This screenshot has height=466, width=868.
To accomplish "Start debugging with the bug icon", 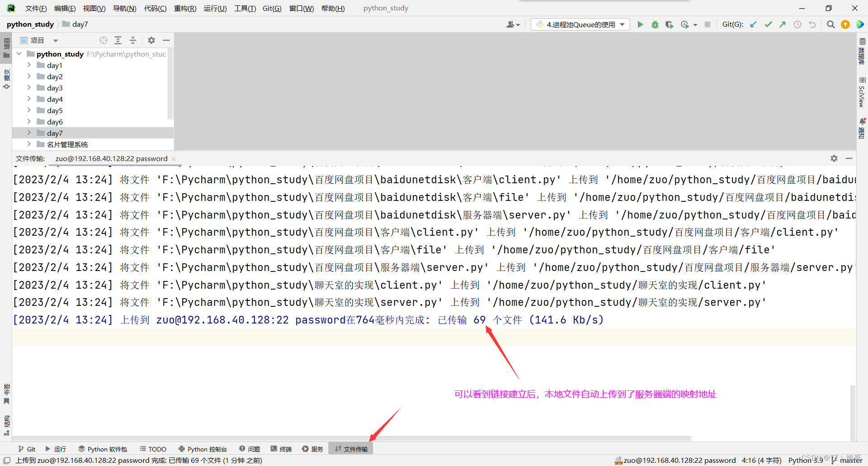I will (x=655, y=24).
